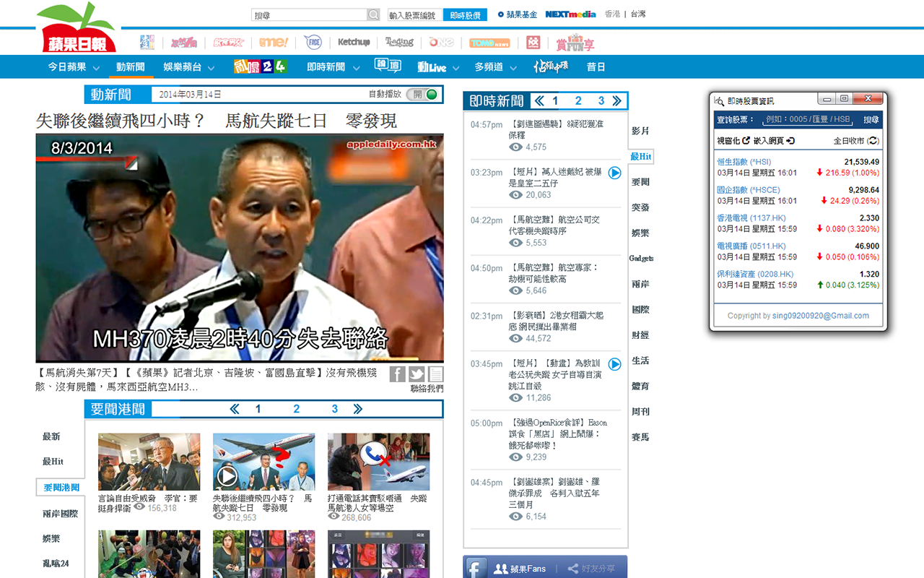Go to next page of 即時新聞
Viewport: 924px width, 578px height.
(x=616, y=101)
